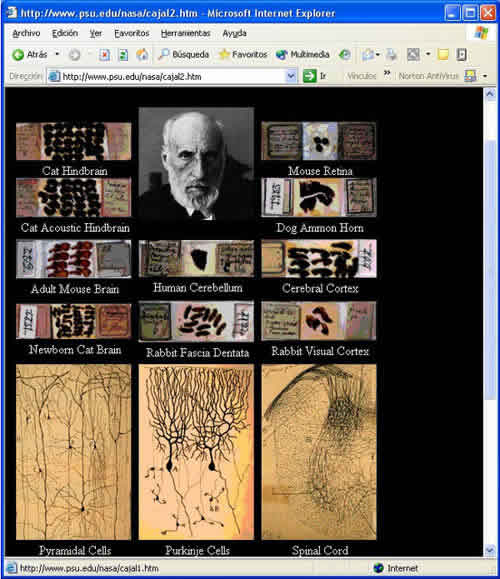Click the page icon in address bar
The height and width of the screenshot is (579, 500).
pyautogui.click(x=54, y=77)
